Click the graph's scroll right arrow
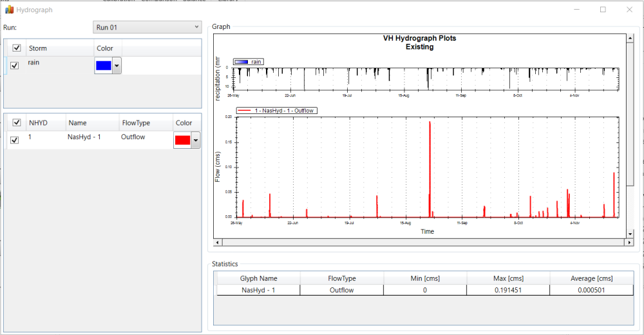The height and width of the screenshot is (335, 644). tap(630, 242)
